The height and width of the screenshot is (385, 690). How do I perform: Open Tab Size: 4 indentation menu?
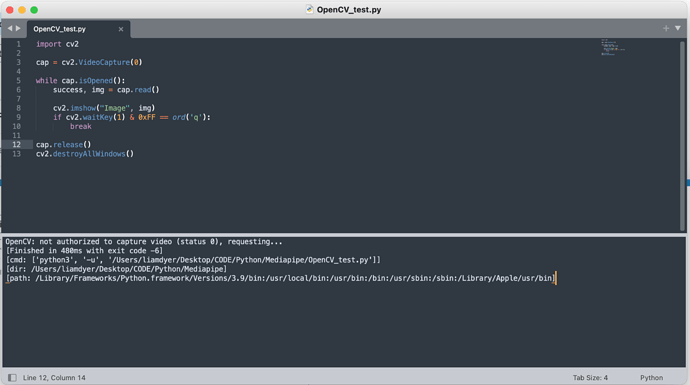[590, 378]
